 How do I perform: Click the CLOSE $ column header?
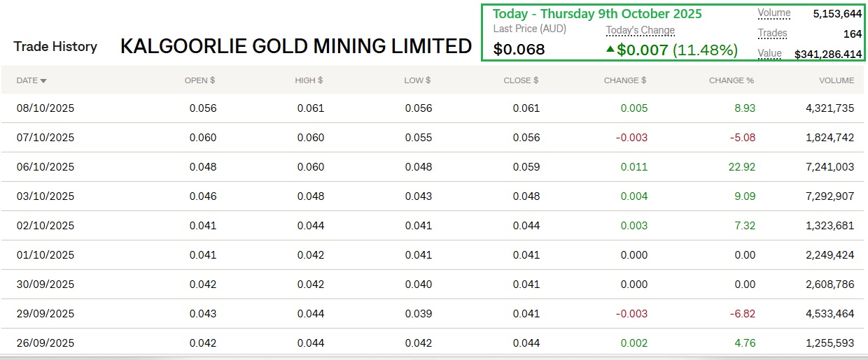(521, 80)
